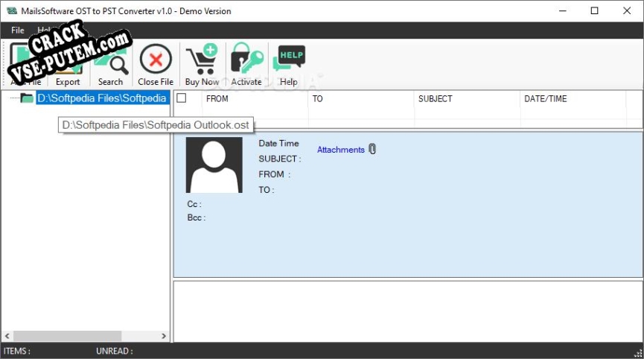644x359 pixels.
Task: Click the Export toolbar button
Action: pyautogui.click(x=68, y=64)
